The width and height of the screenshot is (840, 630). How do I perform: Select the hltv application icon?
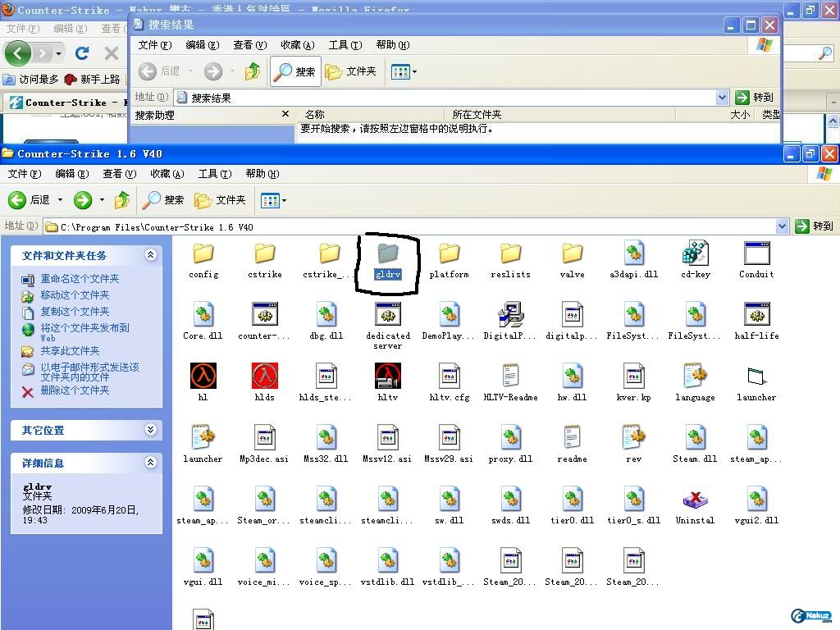pyautogui.click(x=387, y=377)
